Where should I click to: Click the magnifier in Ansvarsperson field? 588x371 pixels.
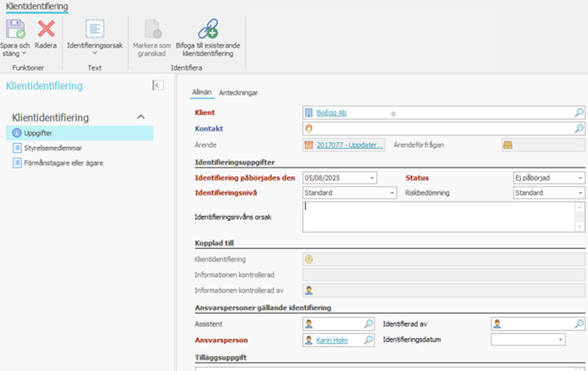click(368, 340)
